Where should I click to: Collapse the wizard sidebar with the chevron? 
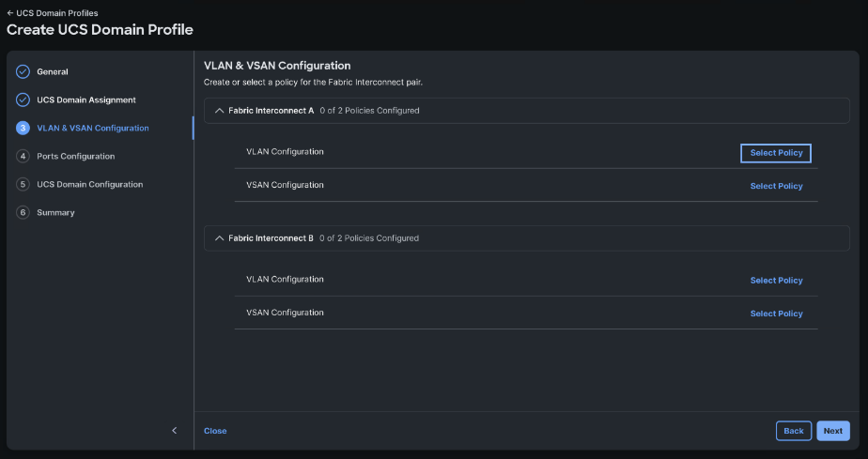point(175,431)
